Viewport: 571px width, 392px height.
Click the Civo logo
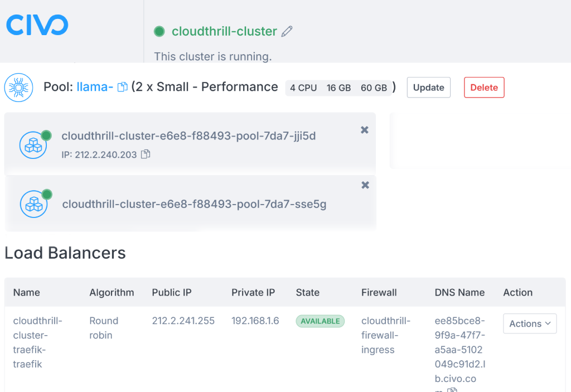click(37, 25)
